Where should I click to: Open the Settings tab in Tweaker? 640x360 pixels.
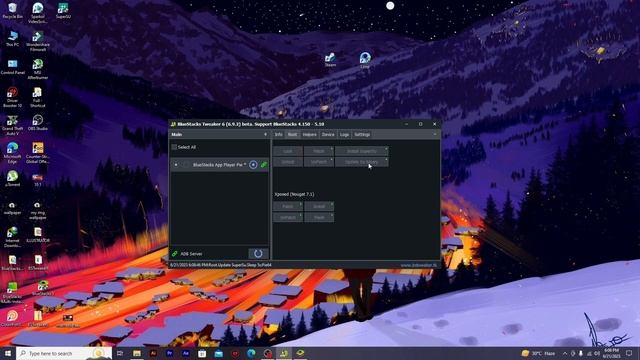coord(362,134)
